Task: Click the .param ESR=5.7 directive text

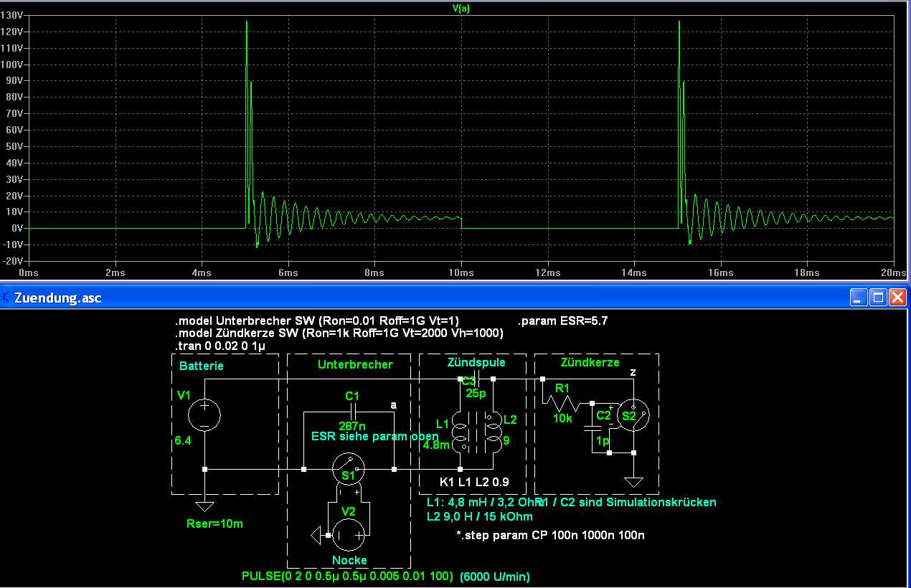Action: coord(562,321)
